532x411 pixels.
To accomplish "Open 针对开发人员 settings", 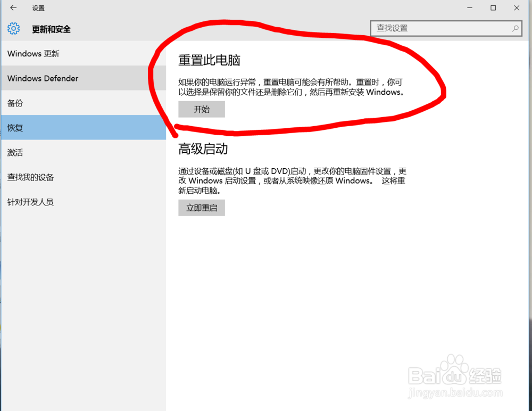I will click(84, 202).
